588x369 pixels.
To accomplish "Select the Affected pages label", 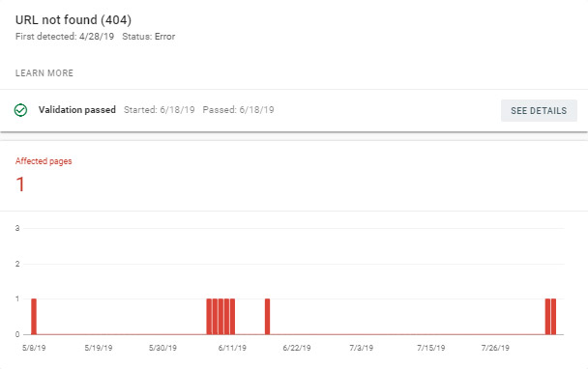I will pos(44,161).
